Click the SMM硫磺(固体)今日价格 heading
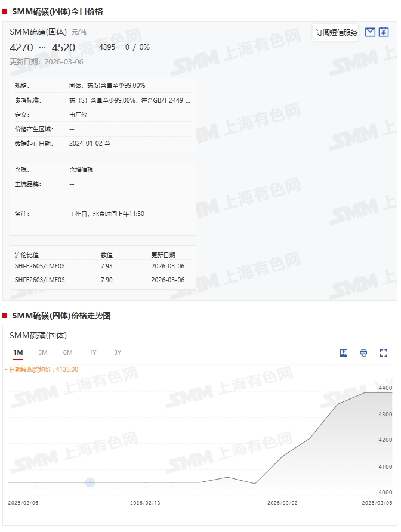This screenshot has height=532, width=401. [57, 11]
